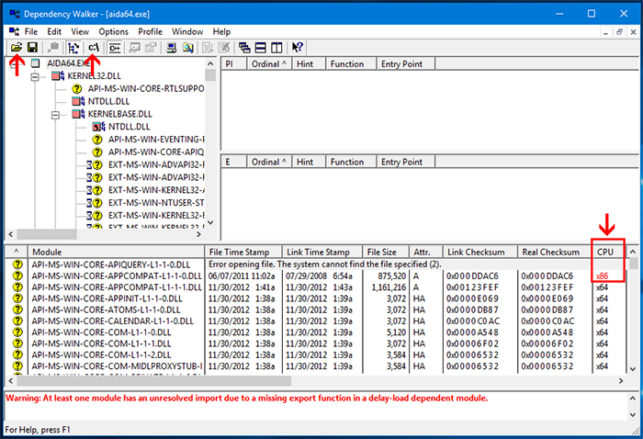Open a file with the Open toolbar icon

click(x=16, y=48)
